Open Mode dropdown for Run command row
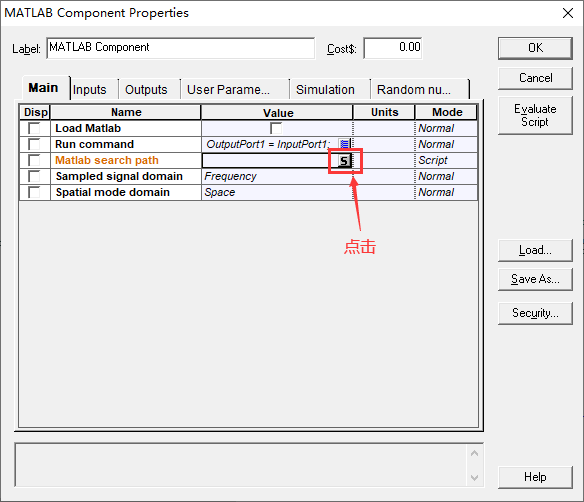The height and width of the screenshot is (502, 584). coord(446,144)
